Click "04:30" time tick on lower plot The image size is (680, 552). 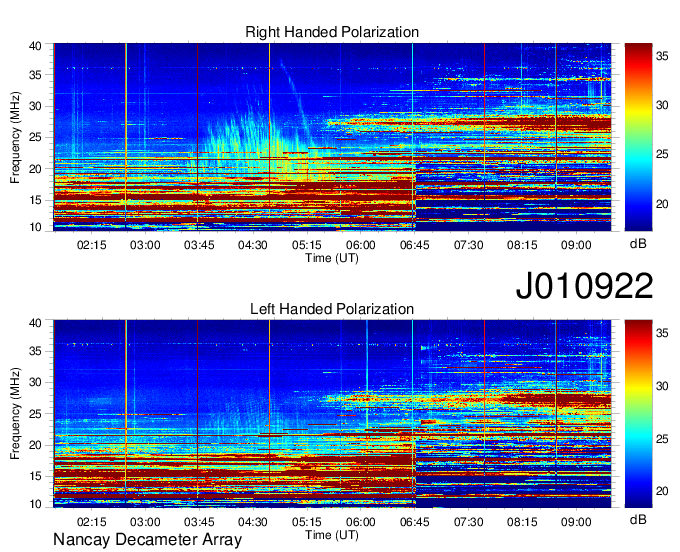click(253, 522)
